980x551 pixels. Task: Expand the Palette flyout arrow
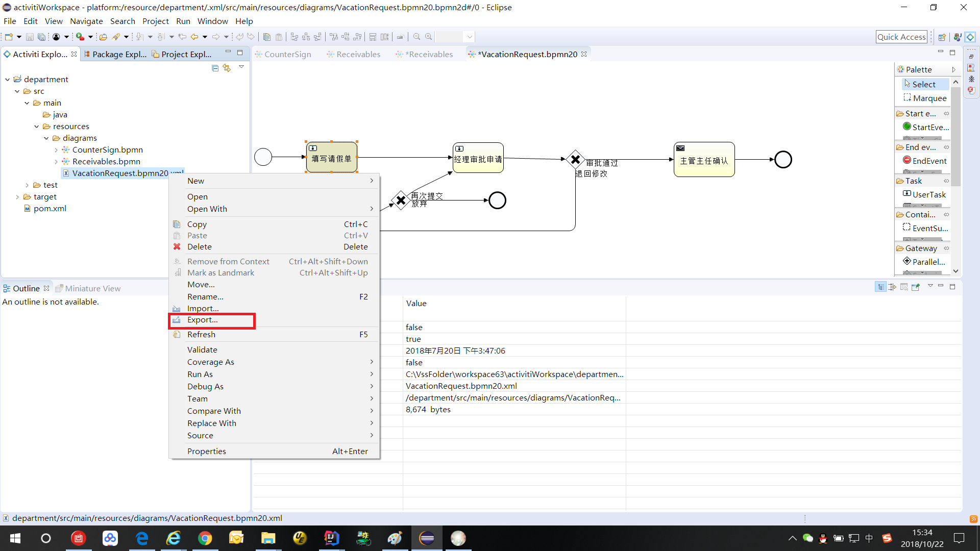(x=953, y=69)
